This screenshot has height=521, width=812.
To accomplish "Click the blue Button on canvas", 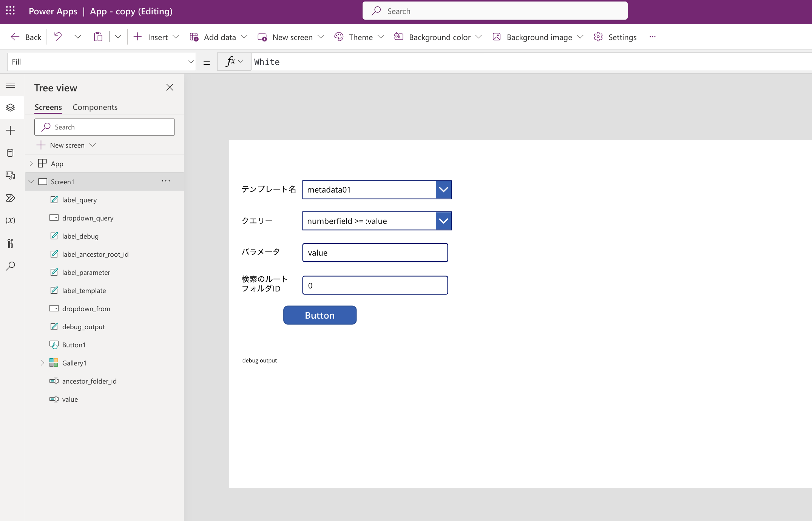I will coord(320,315).
